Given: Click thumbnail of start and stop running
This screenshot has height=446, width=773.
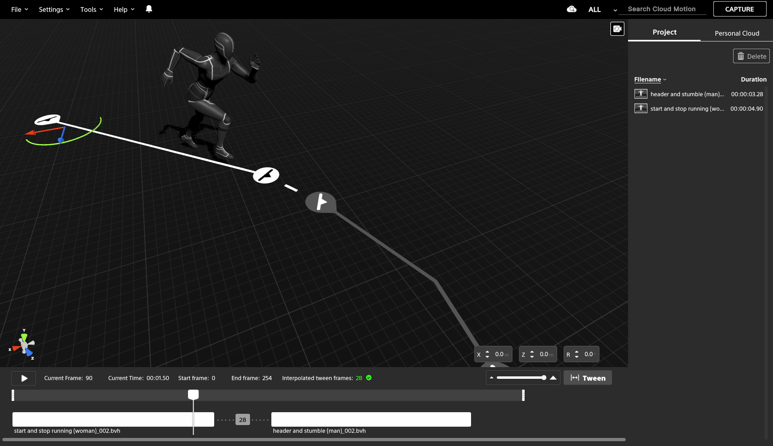Looking at the screenshot, I should 640,108.
